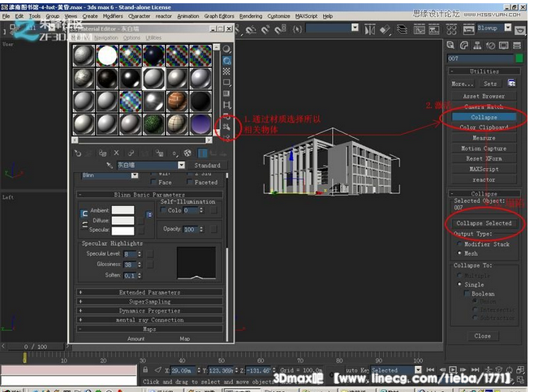Viewport: 534px width, 392px height.
Task: Expand the Extended Parameters rollout
Action: pyautogui.click(x=149, y=292)
